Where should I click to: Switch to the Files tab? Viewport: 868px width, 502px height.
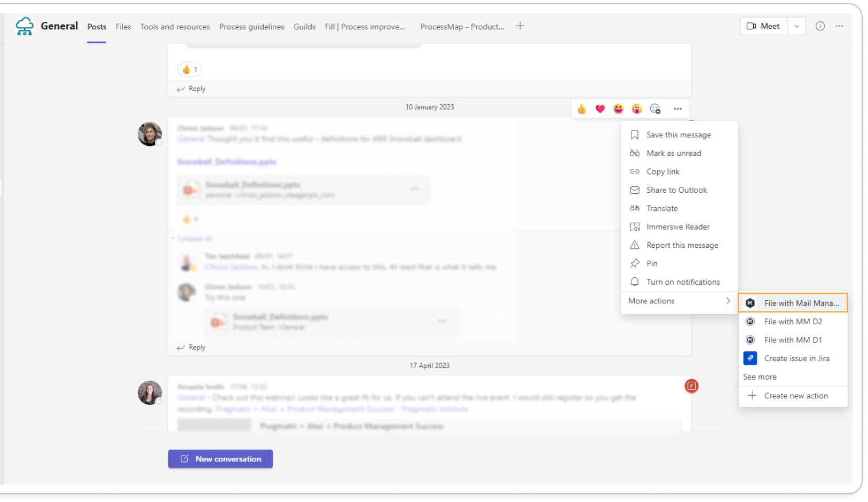(x=123, y=27)
